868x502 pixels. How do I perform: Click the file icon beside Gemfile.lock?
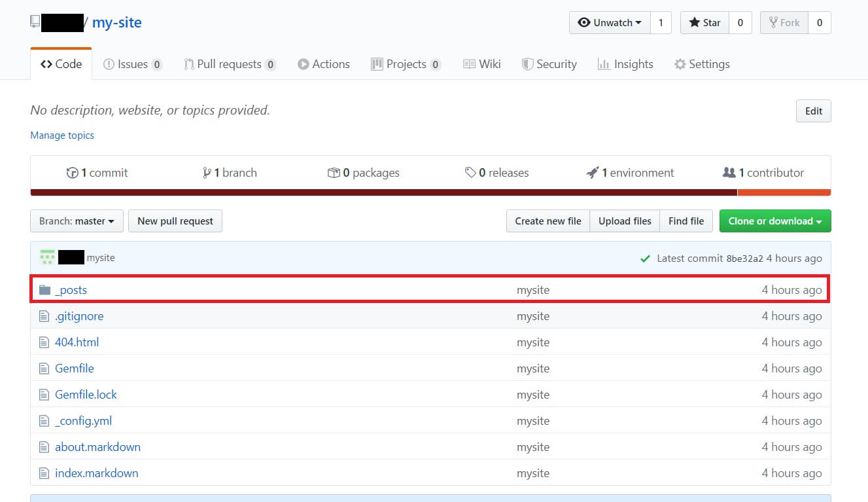click(44, 395)
